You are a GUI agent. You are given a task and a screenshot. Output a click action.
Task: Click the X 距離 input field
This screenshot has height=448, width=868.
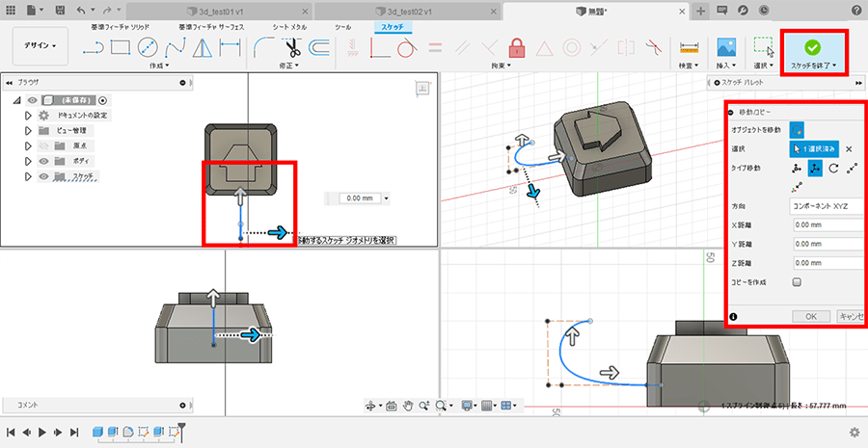pos(826,224)
